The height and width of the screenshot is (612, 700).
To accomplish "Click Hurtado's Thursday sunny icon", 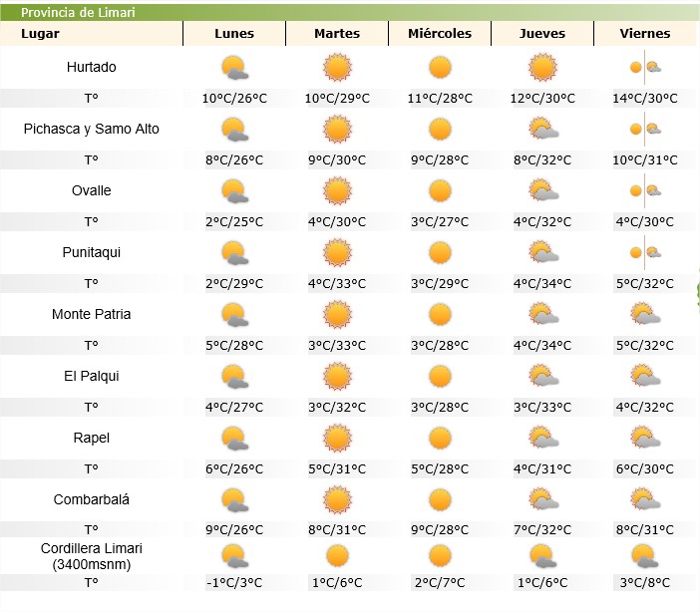I will pos(542,68).
